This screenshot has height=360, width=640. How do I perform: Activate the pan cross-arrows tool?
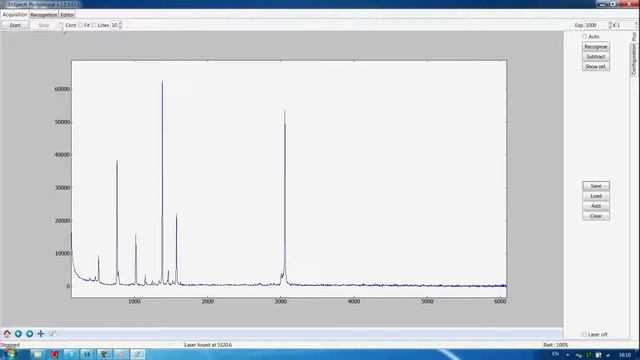pyautogui.click(x=41, y=334)
